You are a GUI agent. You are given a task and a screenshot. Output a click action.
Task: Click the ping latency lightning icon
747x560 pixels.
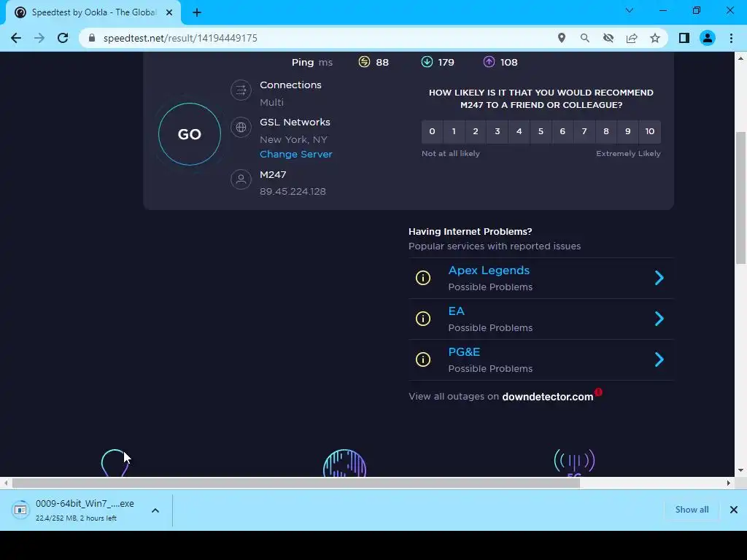point(364,62)
